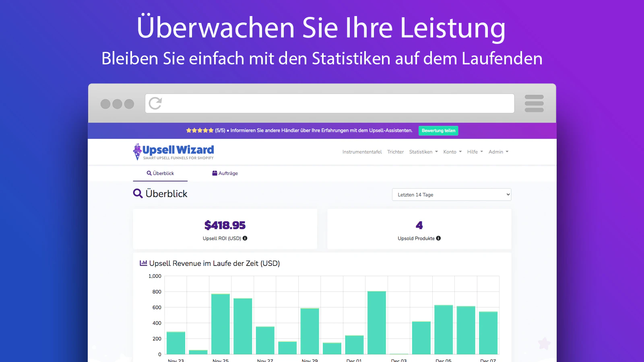Click the Upsold Produkte count 4
The image size is (644, 362).
click(x=419, y=225)
